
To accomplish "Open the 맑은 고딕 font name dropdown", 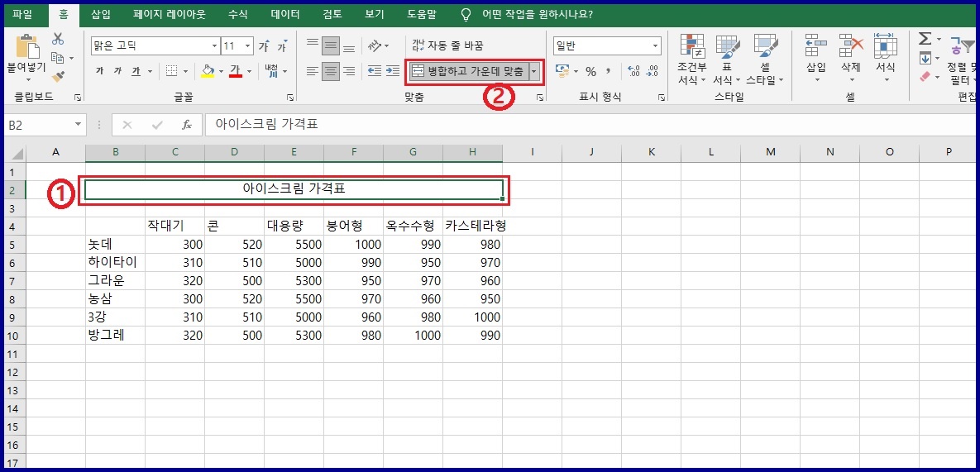I will [215, 45].
